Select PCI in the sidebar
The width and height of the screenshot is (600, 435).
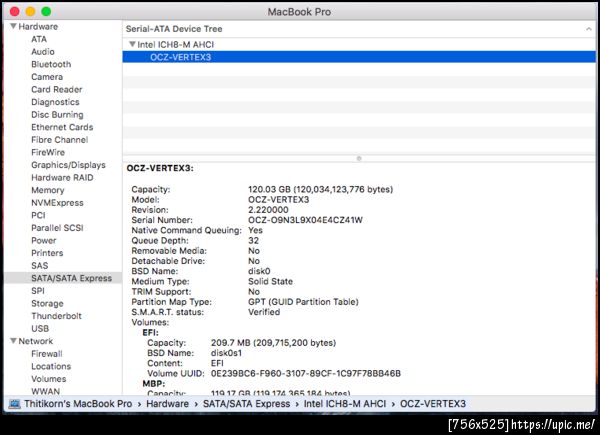click(38, 215)
